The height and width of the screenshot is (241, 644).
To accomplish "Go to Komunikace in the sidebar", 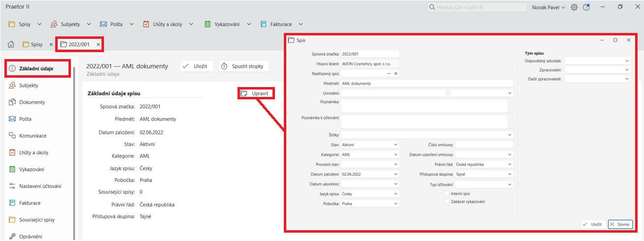I will pyautogui.click(x=33, y=136).
